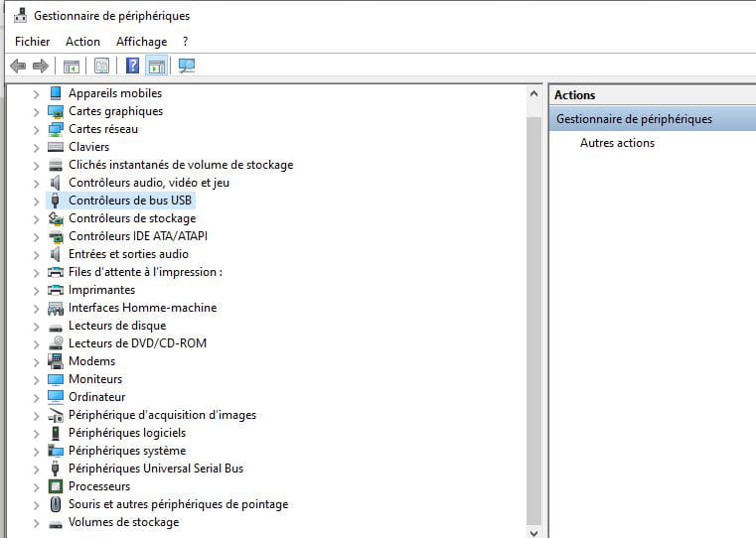The height and width of the screenshot is (538, 756).
Task: Click the Forward arrow toolbar icon
Action: click(41, 67)
